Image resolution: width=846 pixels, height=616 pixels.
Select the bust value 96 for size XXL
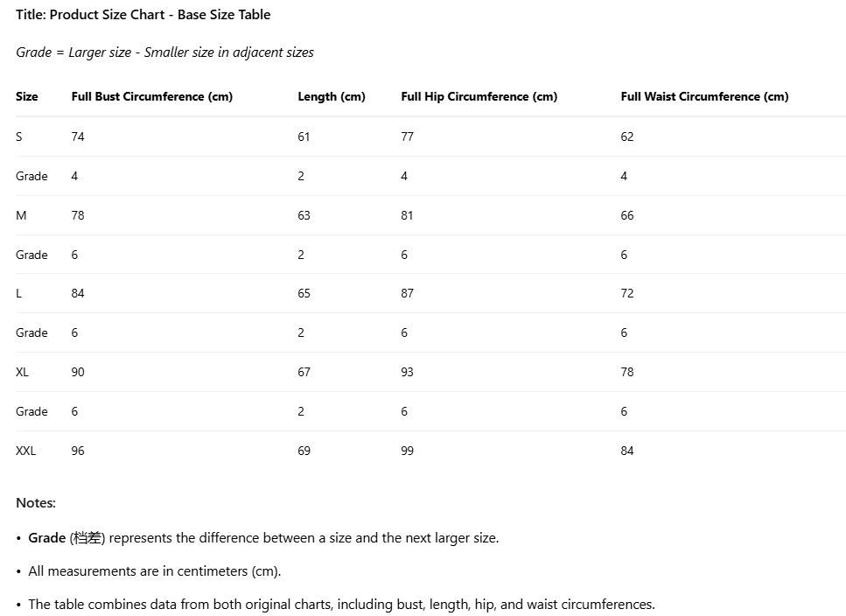tap(78, 451)
